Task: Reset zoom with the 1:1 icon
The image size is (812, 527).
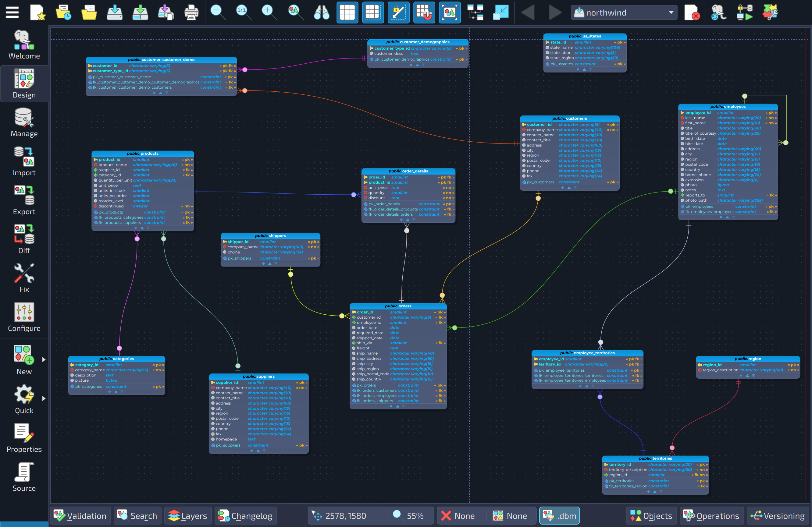Action: pyautogui.click(x=243, y=12)
